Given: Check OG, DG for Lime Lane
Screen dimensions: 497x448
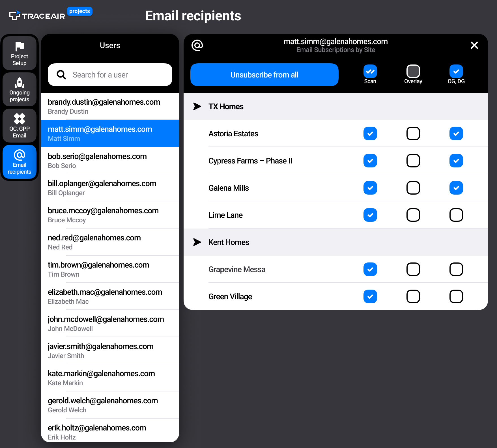Looking at the screenshot, I should point(456,215).
